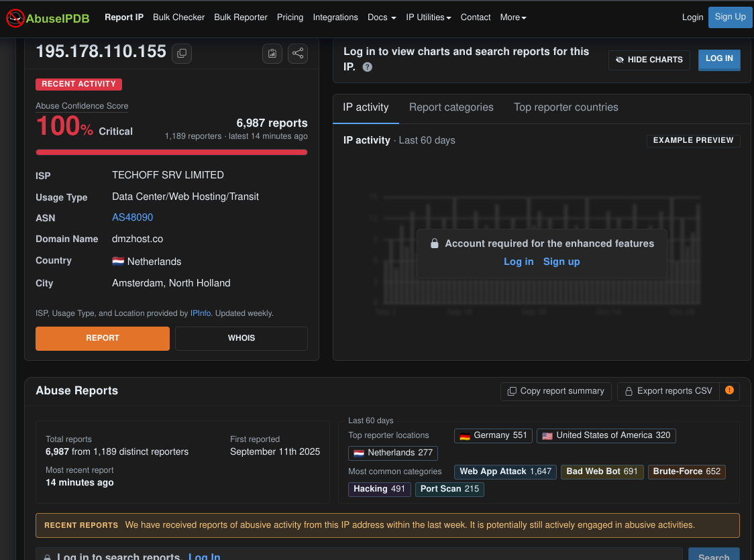Open the More dropdown menu

(x=513, y=17)
